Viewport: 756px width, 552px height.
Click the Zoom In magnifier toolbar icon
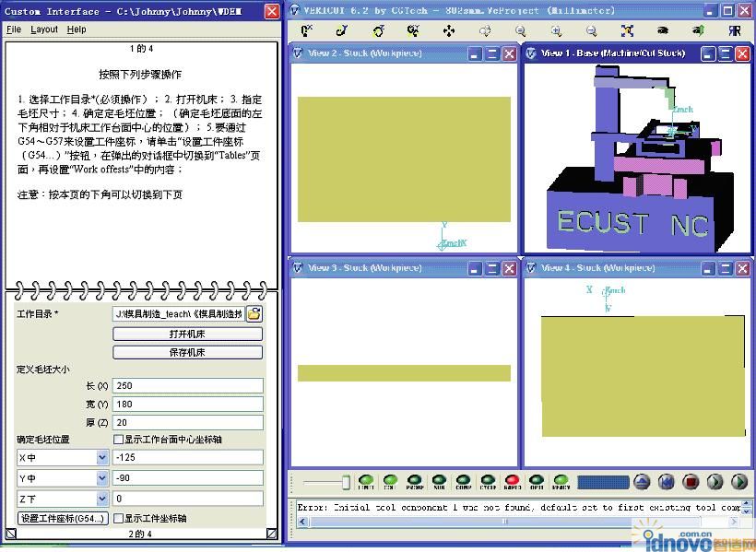(558, 31)
